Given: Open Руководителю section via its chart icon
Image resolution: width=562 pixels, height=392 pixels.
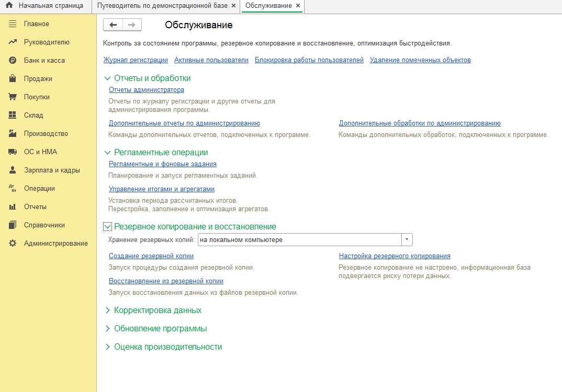Looking at the screenshot, I should click(13, 42).
